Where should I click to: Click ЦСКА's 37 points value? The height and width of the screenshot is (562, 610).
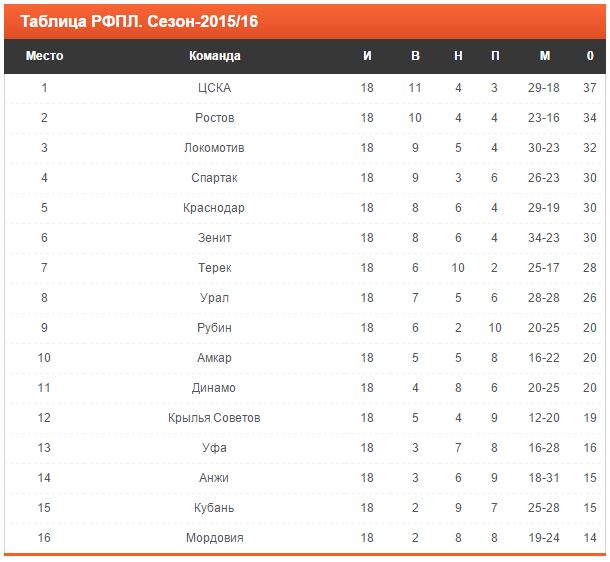[x=590, y=88]
